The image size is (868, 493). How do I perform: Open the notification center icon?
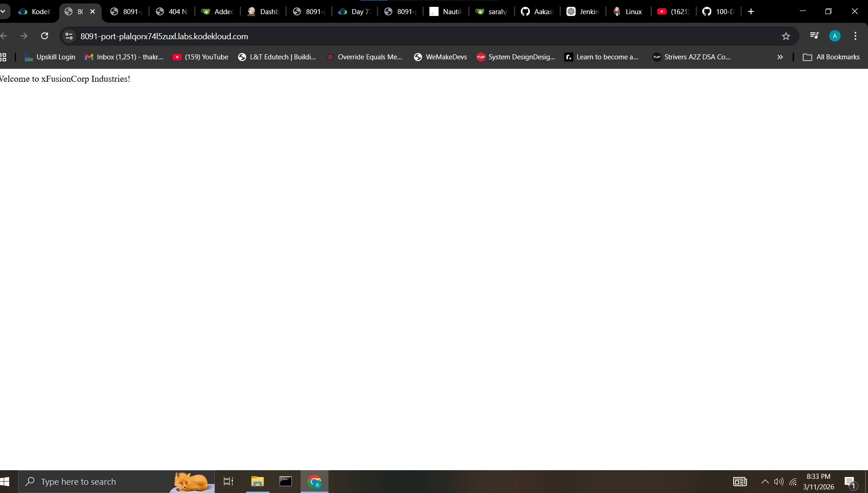[850, 482]
